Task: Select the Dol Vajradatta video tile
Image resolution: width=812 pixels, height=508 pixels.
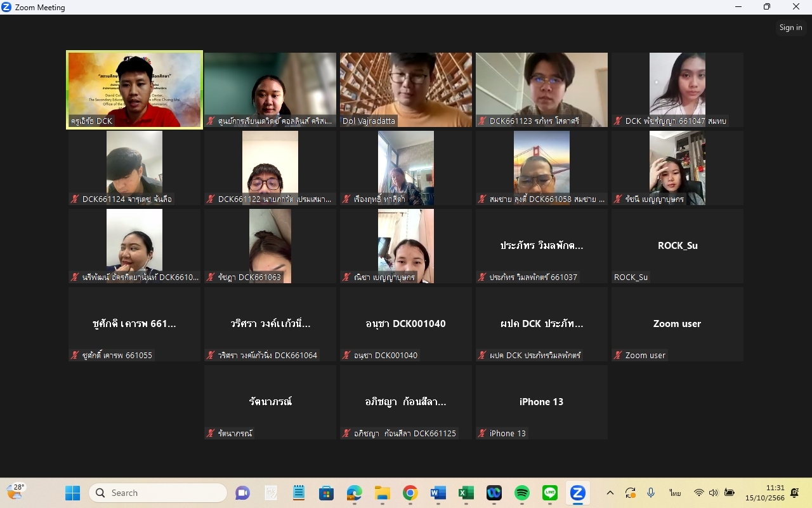Action: click(x=406, y=90)
